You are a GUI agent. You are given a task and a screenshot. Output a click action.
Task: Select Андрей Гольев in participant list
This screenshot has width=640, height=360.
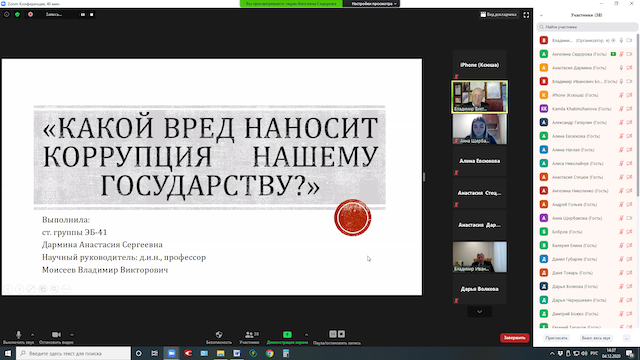point(587,204)
